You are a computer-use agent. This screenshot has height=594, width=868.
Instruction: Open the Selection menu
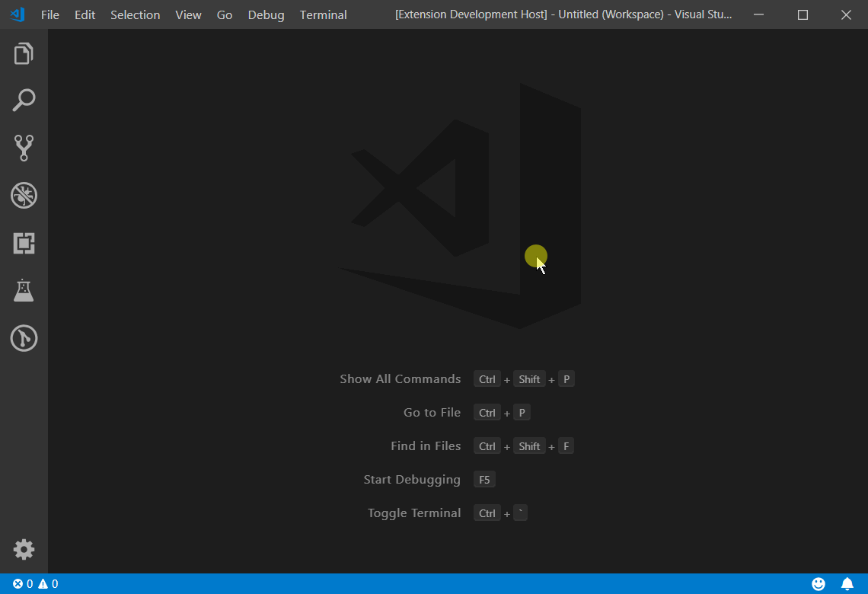(x=135, y=15)
